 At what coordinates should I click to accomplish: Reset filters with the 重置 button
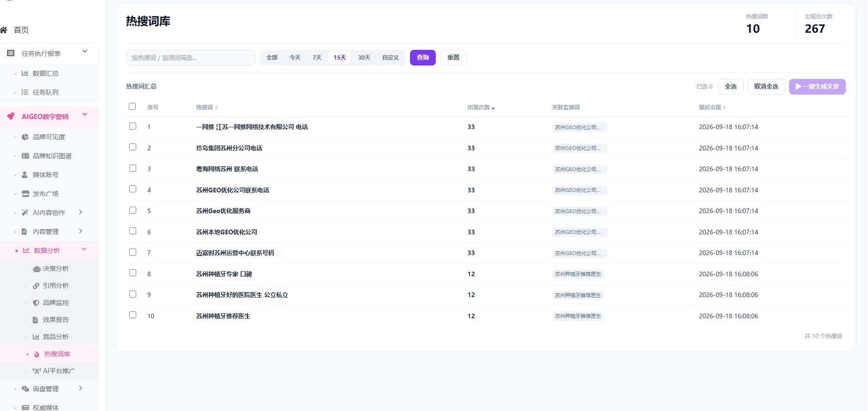click(453, 58)
